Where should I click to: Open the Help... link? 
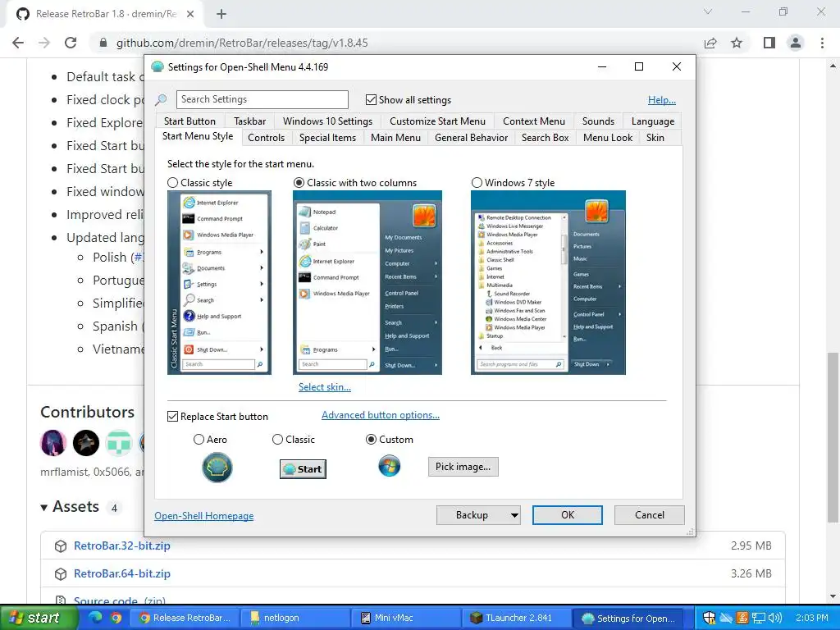(662, 99)
